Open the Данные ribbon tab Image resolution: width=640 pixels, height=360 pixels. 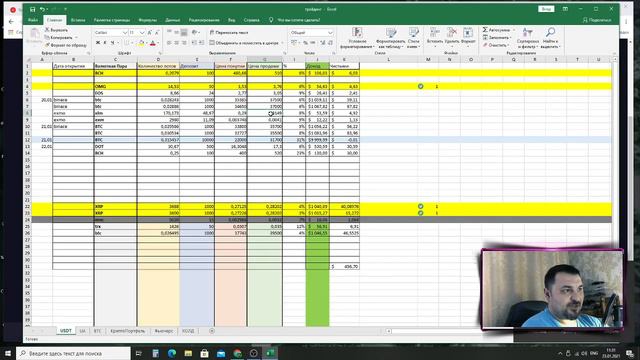173,20
